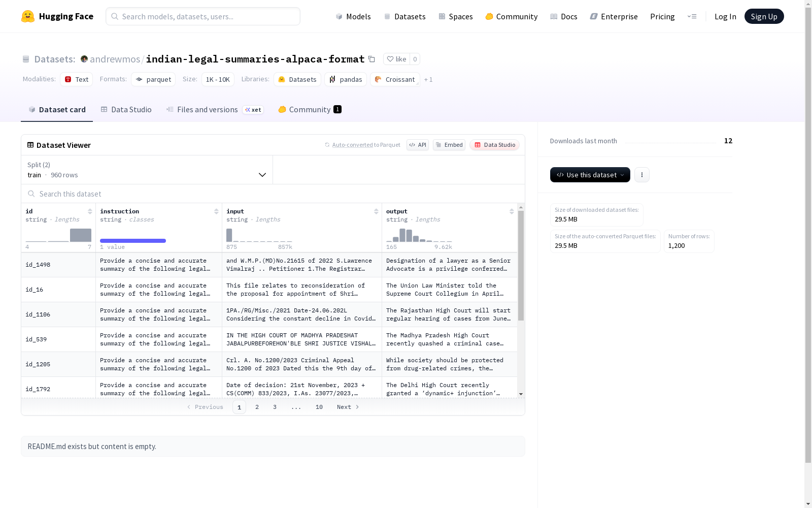Open the Pricing page
Image resolution: width=812 pixels, height=508 pixels.
(662, 16)
